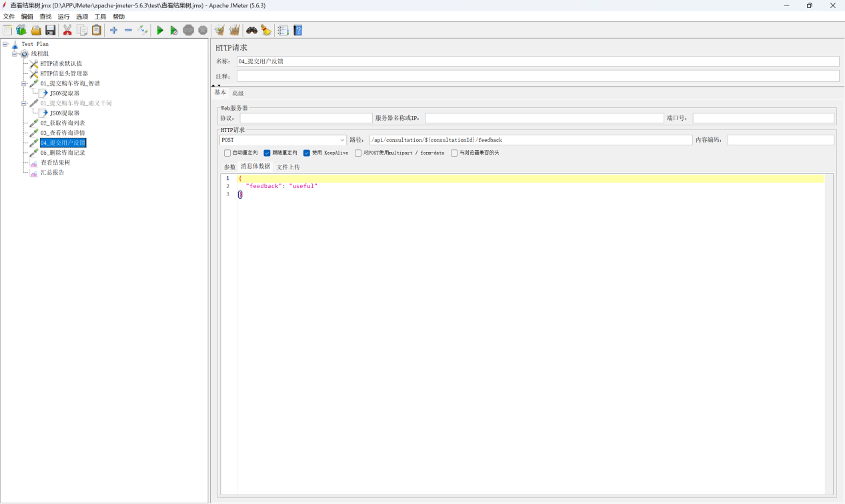Toggle 与浏览器兼容的头 checkbox

[454, 153]
